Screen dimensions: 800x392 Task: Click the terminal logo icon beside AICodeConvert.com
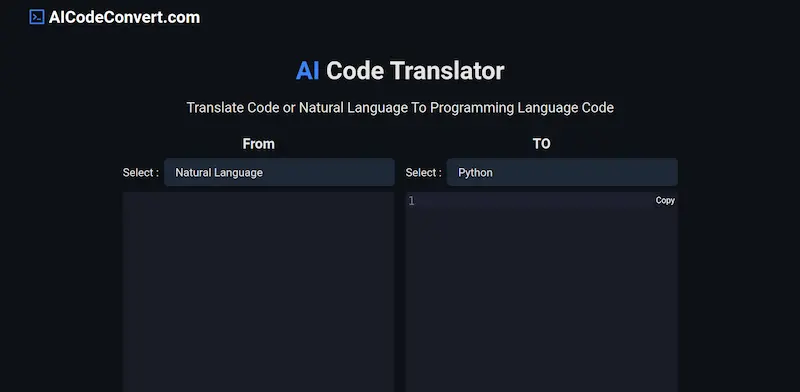point(37,17)
